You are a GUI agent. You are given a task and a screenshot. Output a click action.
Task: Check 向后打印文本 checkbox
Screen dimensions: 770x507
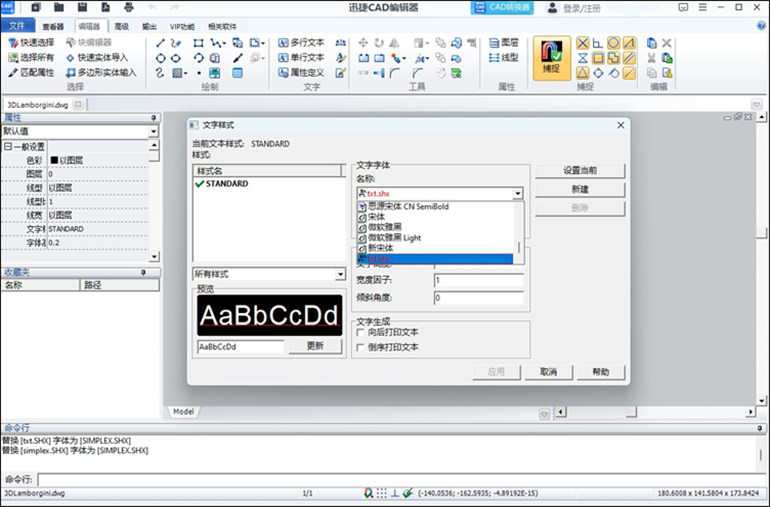(x=360, y=333)
